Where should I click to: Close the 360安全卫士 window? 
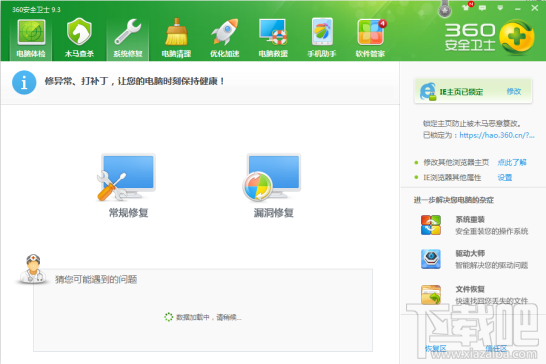[x=535, y=8]
